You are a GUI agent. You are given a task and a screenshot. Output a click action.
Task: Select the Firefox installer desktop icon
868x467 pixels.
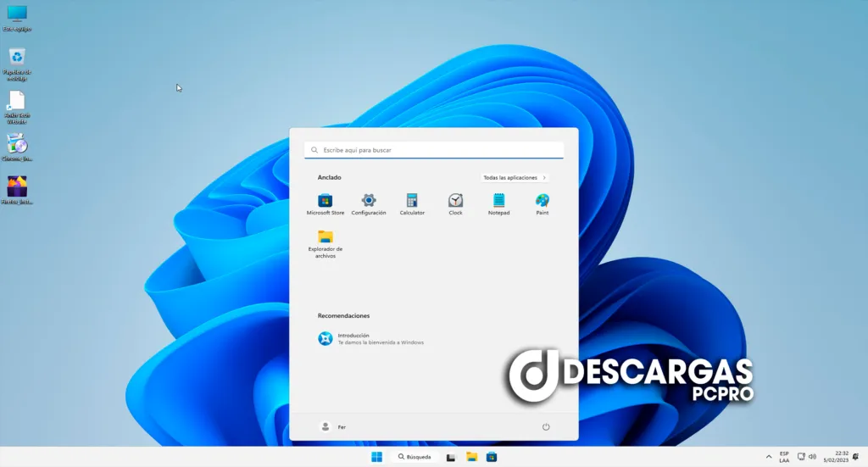tap(17, 186)
